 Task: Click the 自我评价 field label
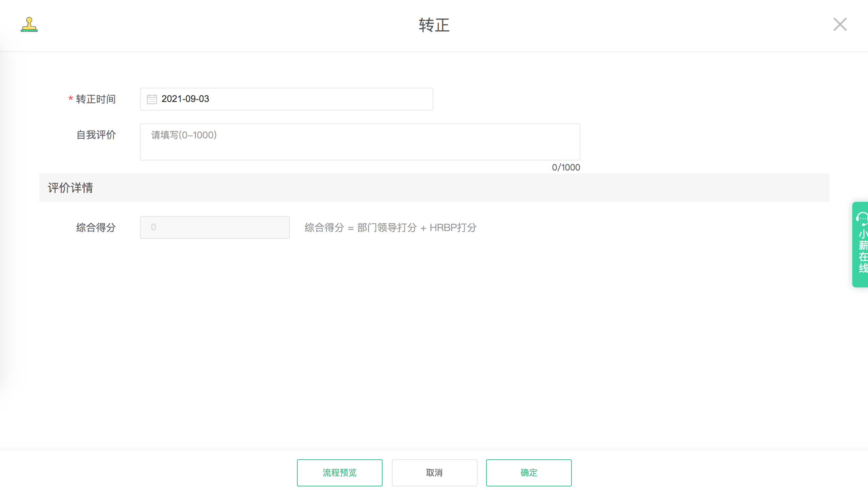click(x=96, y=135)
